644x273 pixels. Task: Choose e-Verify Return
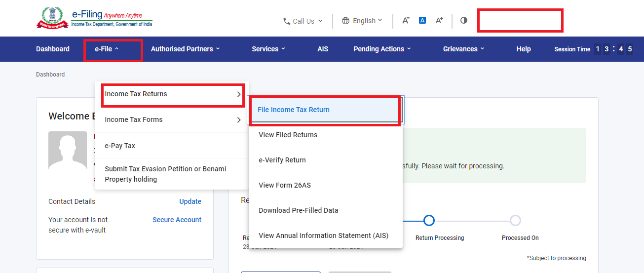click(x=325, y=160)
